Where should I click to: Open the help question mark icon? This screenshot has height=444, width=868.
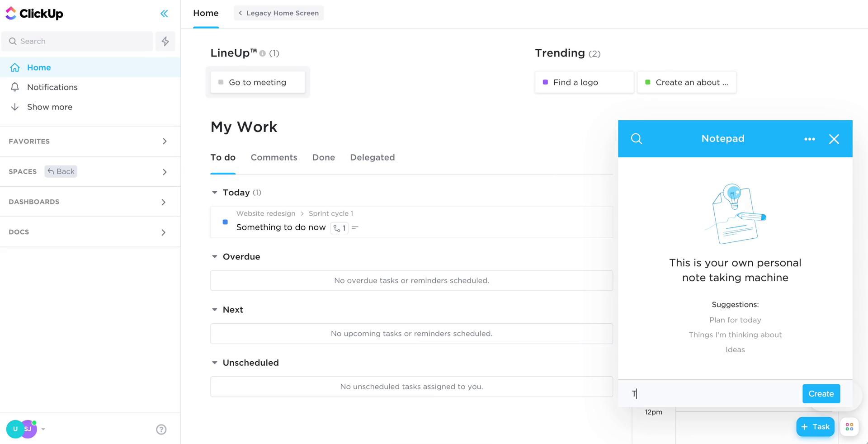pyautogui.click(x=161, y=430)
